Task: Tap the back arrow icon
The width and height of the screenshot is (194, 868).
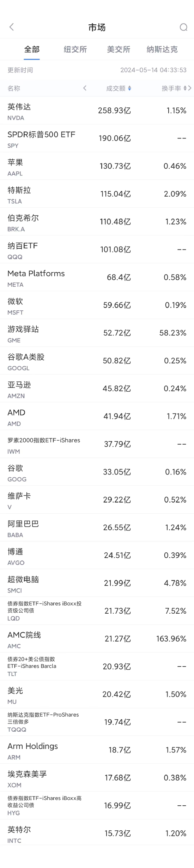Action: tap(12, 27)
